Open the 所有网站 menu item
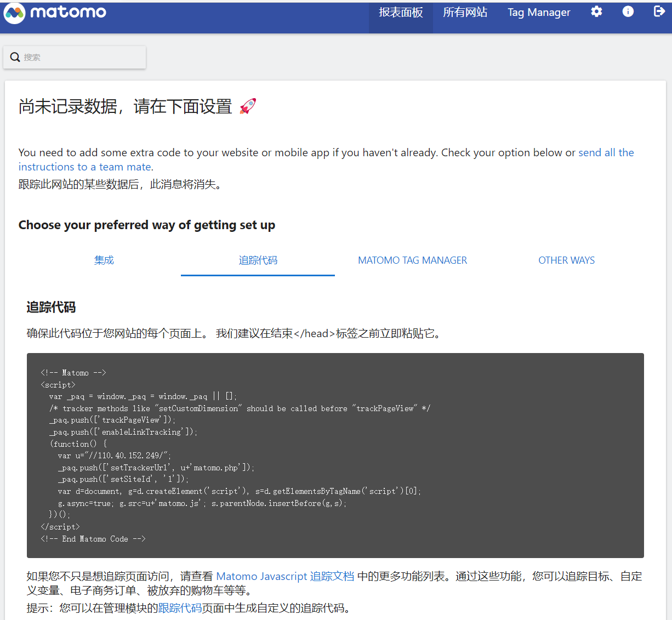Screen dimensions: 672x620 [465, 13]
